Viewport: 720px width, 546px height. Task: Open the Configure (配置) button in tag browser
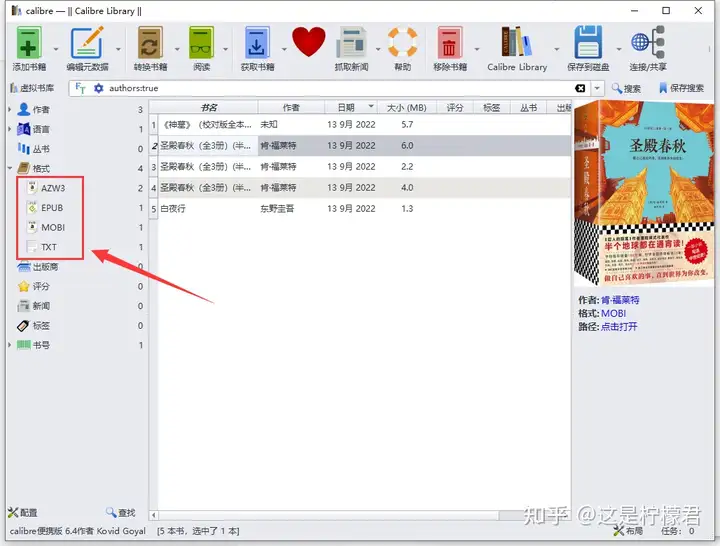click(x=23, y=512)
